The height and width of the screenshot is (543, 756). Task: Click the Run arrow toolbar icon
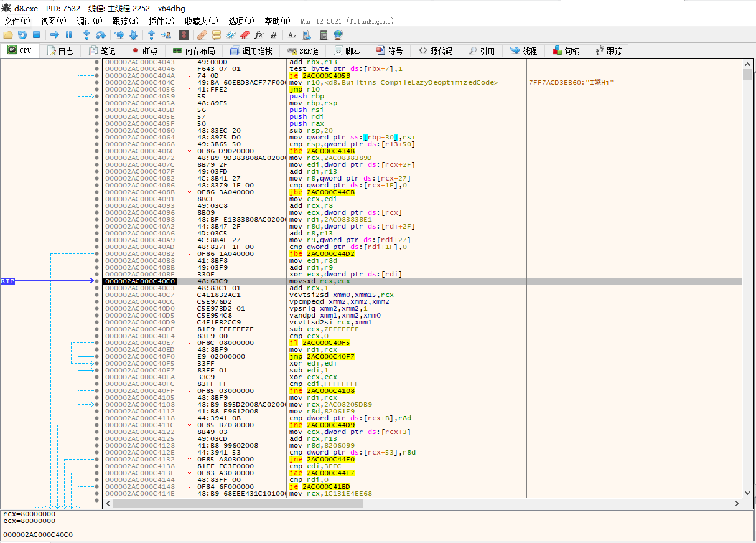coord(54,35)
